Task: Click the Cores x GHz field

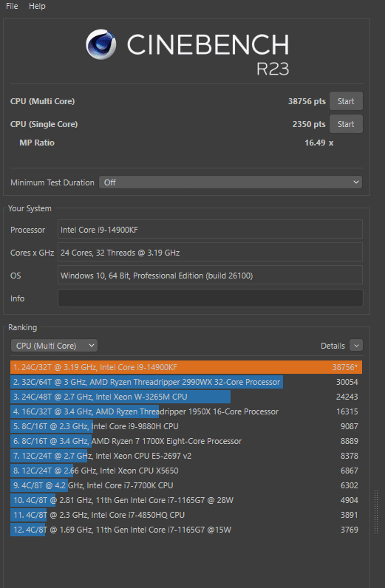Action: 210,253
